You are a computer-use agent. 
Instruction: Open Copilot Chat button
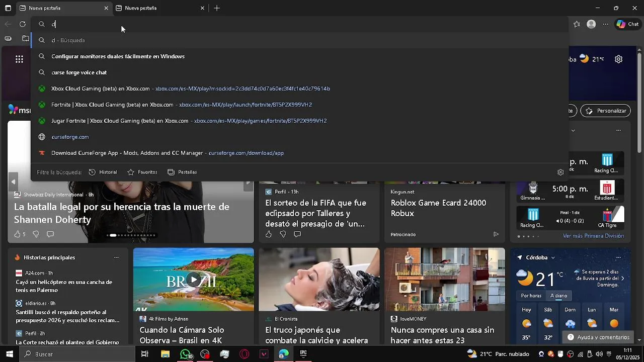click(627, 24)
